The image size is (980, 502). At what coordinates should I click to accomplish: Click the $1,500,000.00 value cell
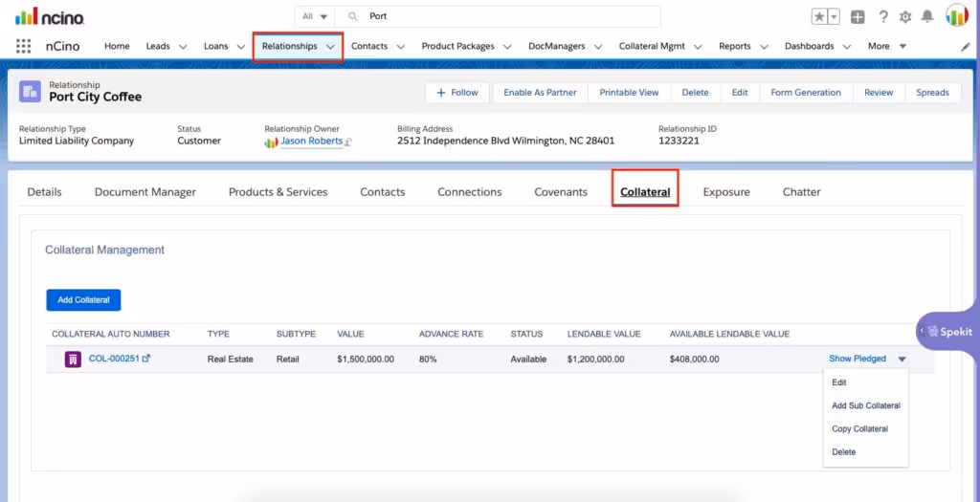point(365,359)
